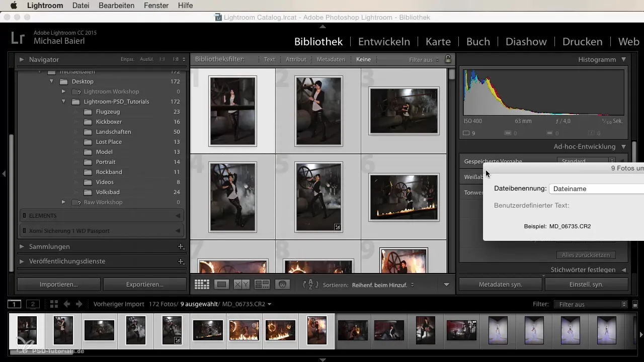Click Alles zurücksetzen button

click(x=586, y=255)
